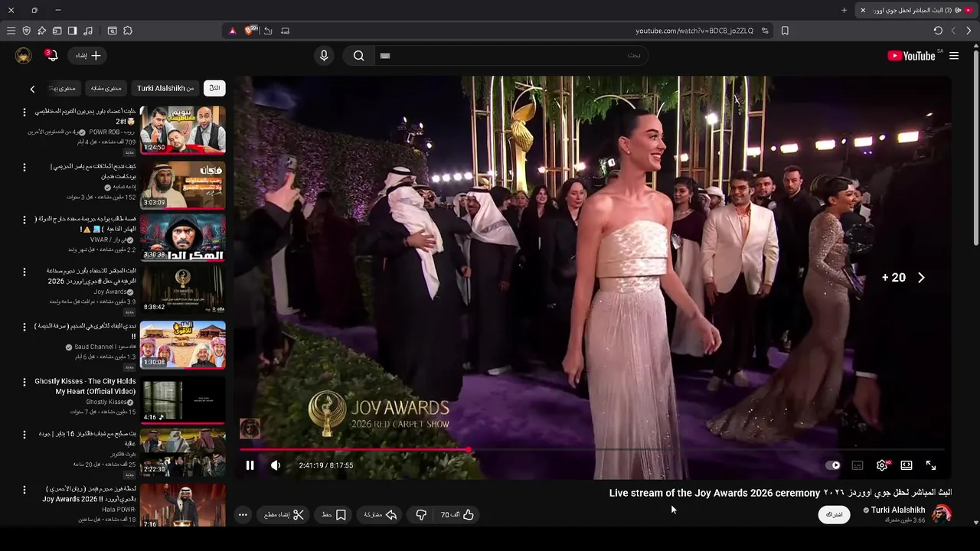
Task: Open Joy Awards 8:38:42 stream thumbnail
Action: (x=183, y=289)
